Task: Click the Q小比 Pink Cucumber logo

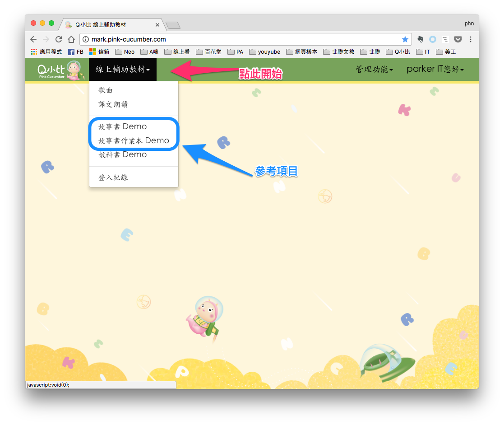Action: point(59,70)
